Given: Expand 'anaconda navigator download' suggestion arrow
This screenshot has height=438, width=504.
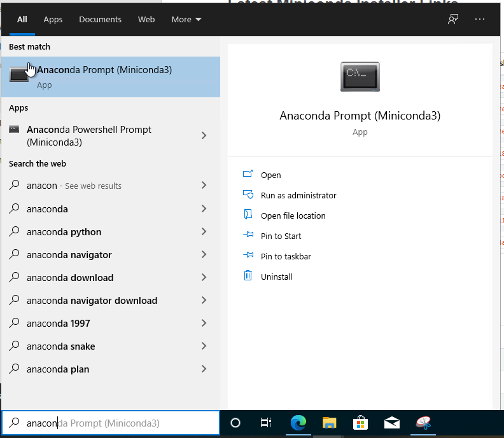Looking at the screenshot, I should [x=204, y=300].
